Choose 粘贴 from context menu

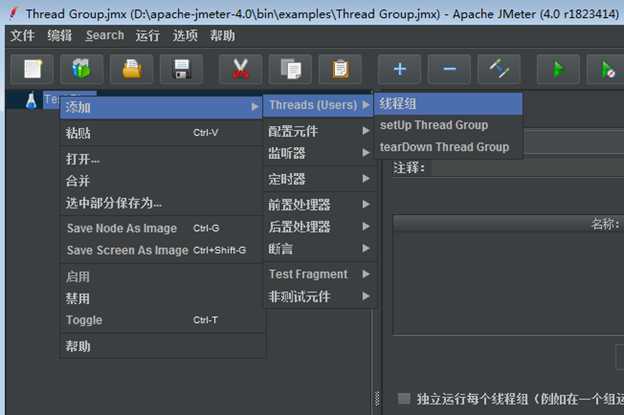[x=161, y=133]
